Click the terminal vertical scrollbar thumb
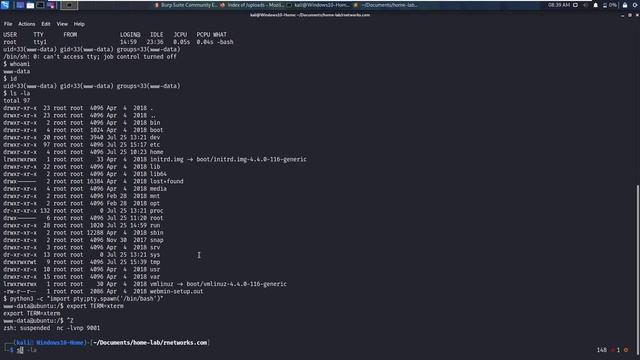 click(x=638, y=269)
